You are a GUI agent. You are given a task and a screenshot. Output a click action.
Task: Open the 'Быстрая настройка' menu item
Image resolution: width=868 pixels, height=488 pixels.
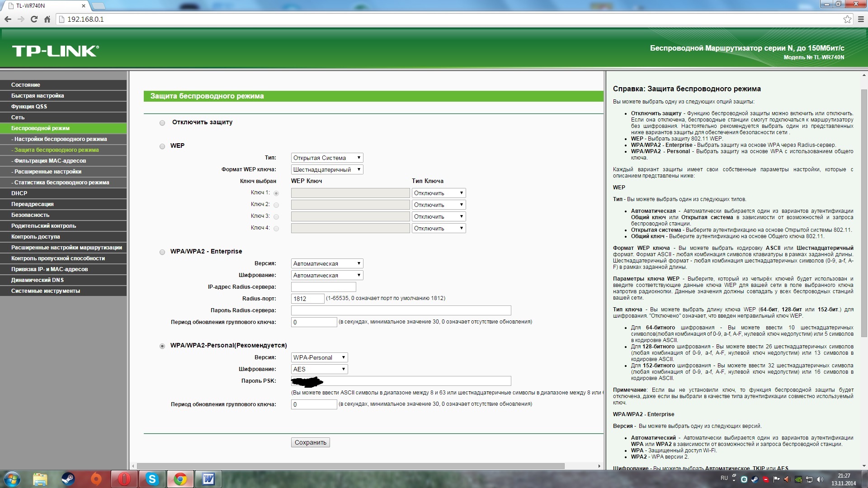[x=63, y=96]
